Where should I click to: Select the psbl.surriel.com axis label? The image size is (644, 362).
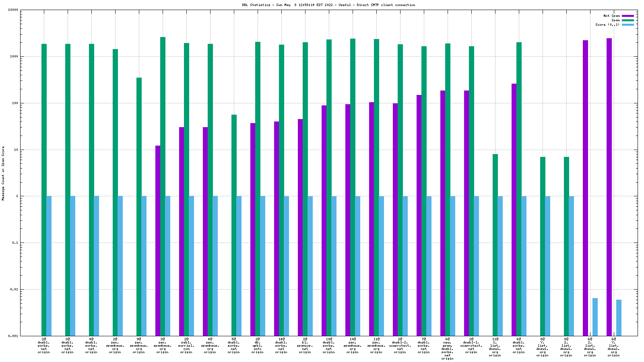(x=186, y=346)
